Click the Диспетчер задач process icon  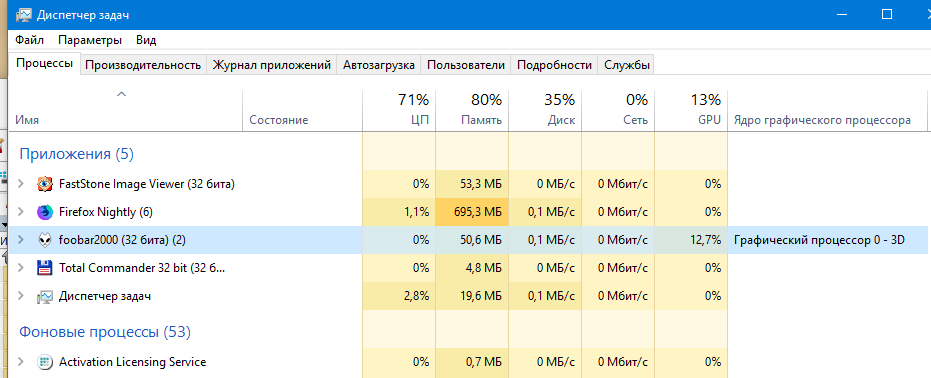pyautogui.click(x=45, y=296)
